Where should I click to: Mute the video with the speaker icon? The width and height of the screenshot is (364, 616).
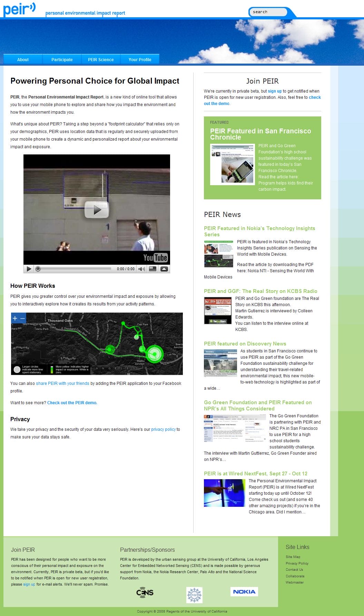pyautogui.click(x=141, y=269)
